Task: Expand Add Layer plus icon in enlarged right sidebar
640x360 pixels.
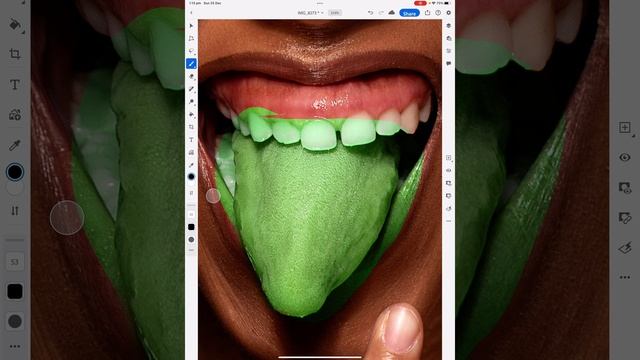Action: 625,128
